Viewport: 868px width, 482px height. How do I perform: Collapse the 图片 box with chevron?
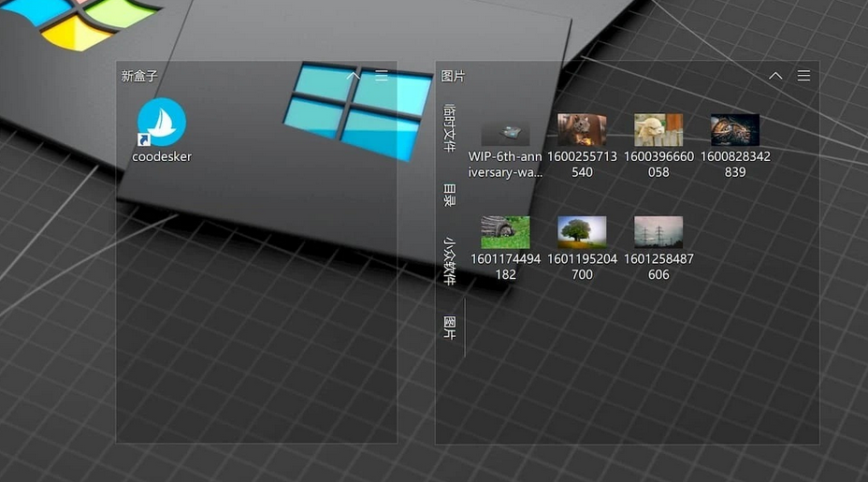click(x=775, y=76)
